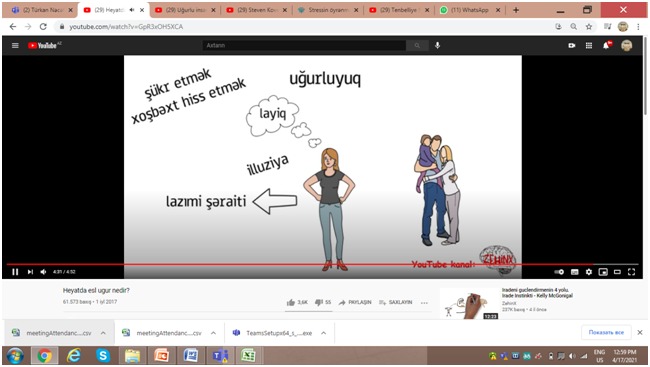Enter fullscreen mode

pos(631,272)
